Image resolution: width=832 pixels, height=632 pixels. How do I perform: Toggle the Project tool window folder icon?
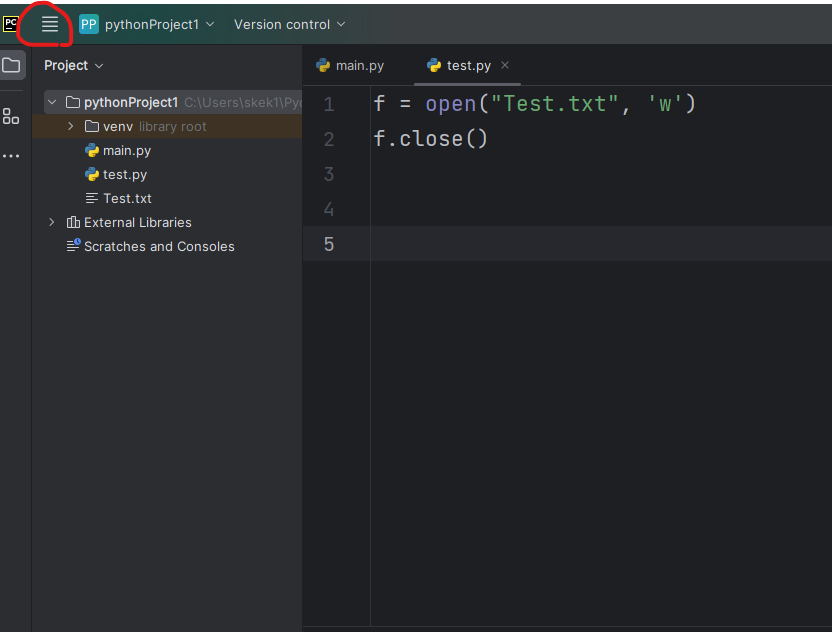11,65
